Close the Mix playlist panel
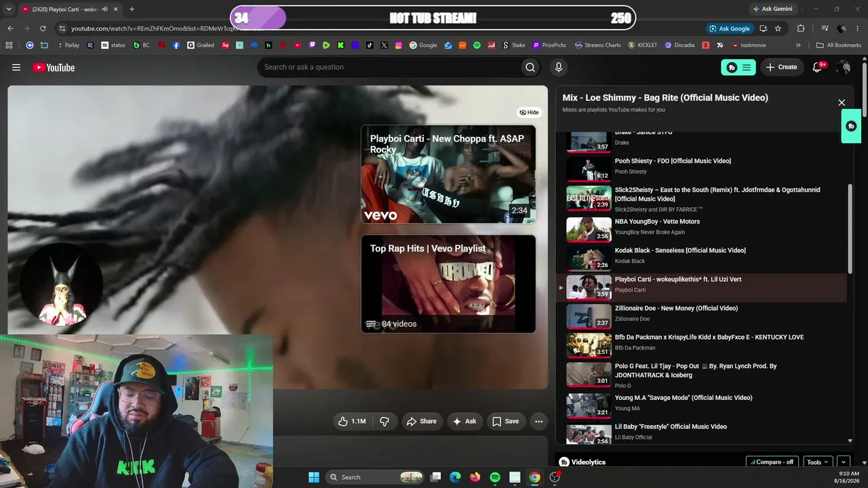The height and width of the screenshot is (488, 868). point(842,103)
